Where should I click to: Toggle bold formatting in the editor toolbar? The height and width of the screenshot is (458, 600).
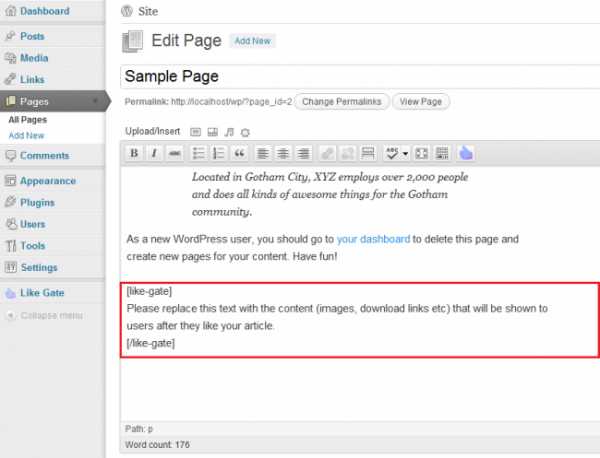135,153
